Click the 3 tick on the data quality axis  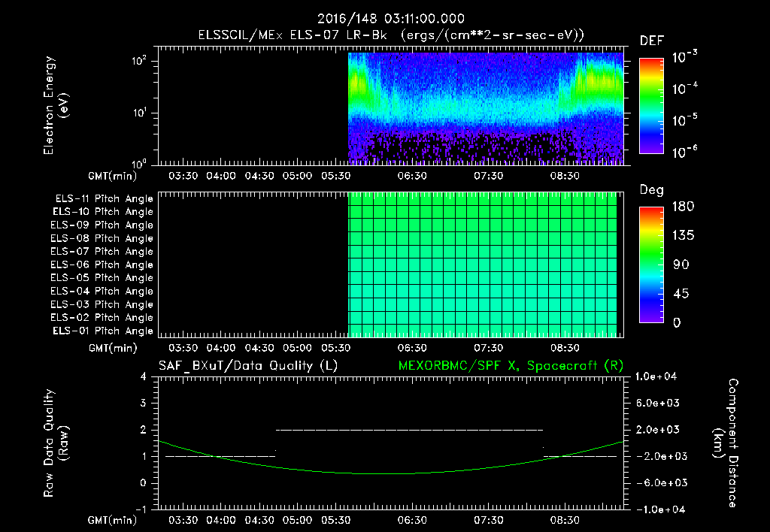tap(143, 404)
